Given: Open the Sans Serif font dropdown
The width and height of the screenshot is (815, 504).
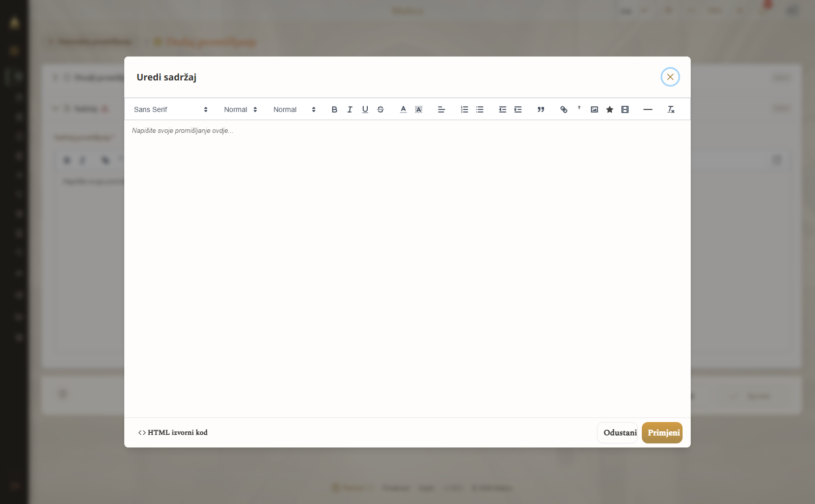Looking at the screenshot, I should pyautogui.click(x=171, y=109).
